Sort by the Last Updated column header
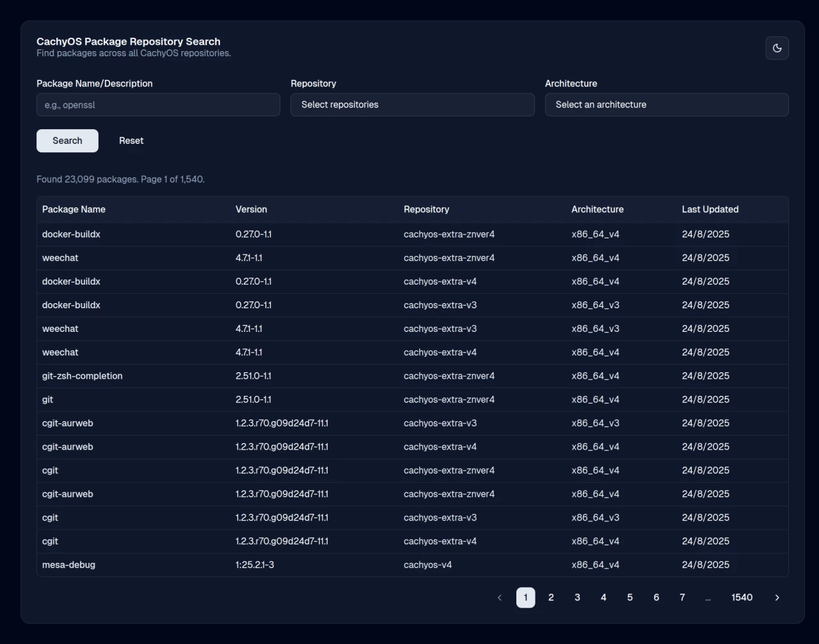 coord(710,209)
